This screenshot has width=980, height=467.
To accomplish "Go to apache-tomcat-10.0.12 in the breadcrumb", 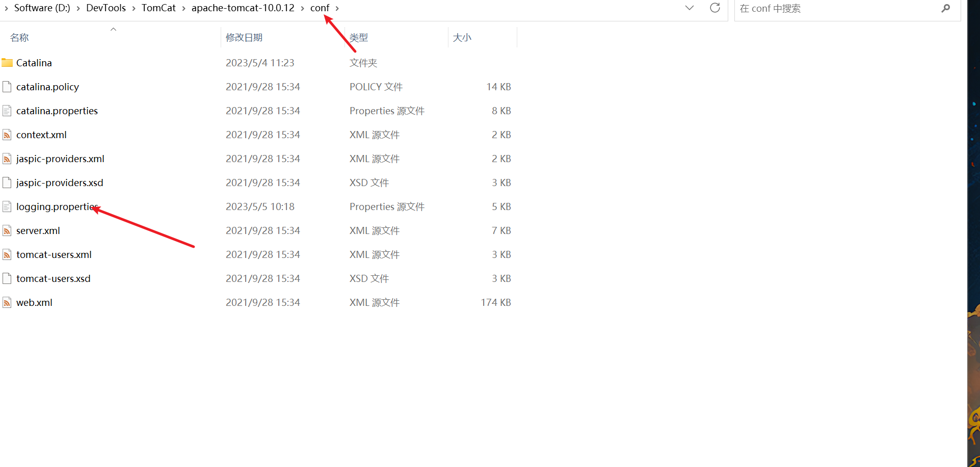I will click(x=243, y=8).
